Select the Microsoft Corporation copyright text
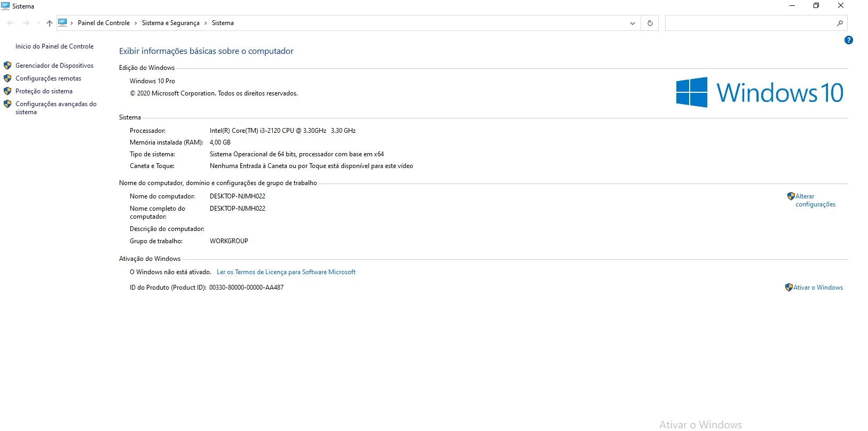Screen dimensions: 868x431 [x=214, y=93]
